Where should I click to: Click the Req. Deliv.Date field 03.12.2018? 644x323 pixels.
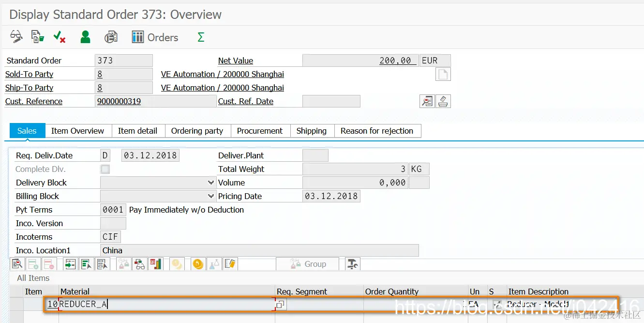(x=150, y=155)
